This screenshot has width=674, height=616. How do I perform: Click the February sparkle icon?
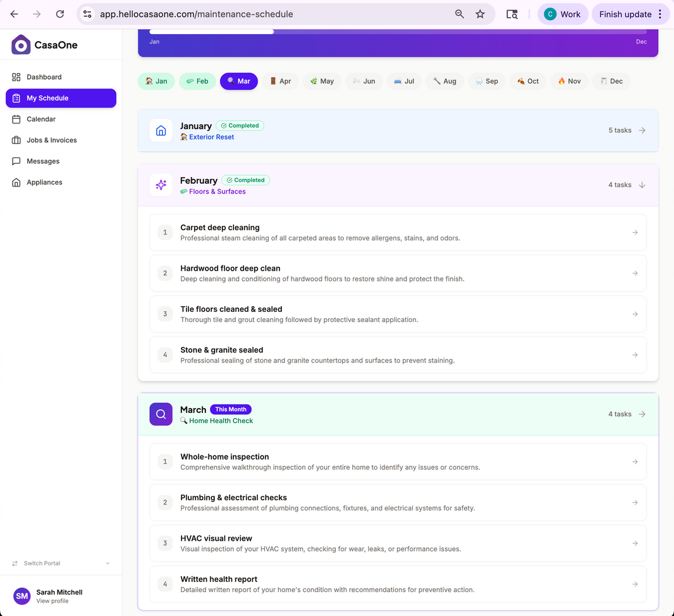[161, 185]
